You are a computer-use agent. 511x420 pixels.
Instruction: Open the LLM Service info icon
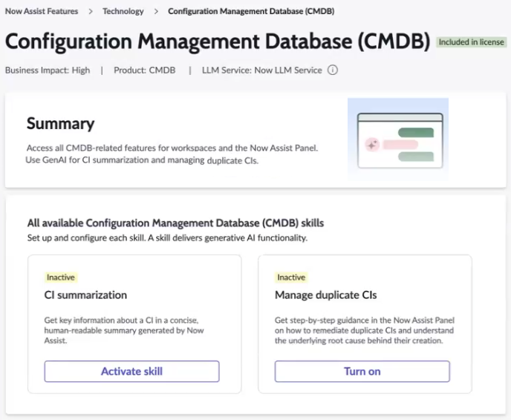[333, 70]
